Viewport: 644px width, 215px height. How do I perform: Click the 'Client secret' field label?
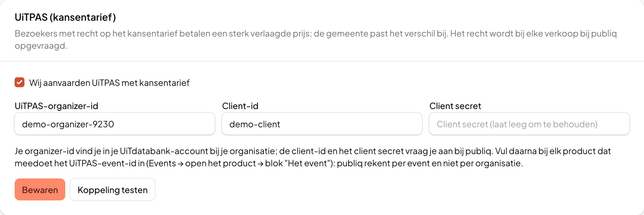click(x=455, y=106)
